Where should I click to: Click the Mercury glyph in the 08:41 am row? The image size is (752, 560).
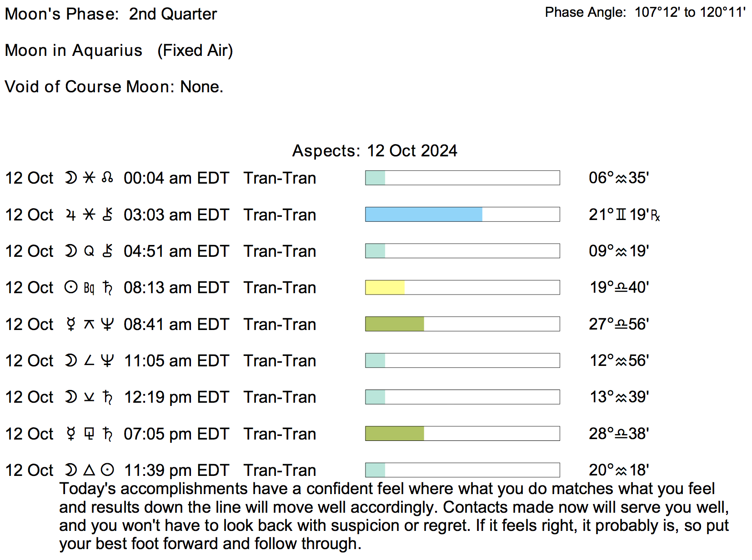[70, 324]
